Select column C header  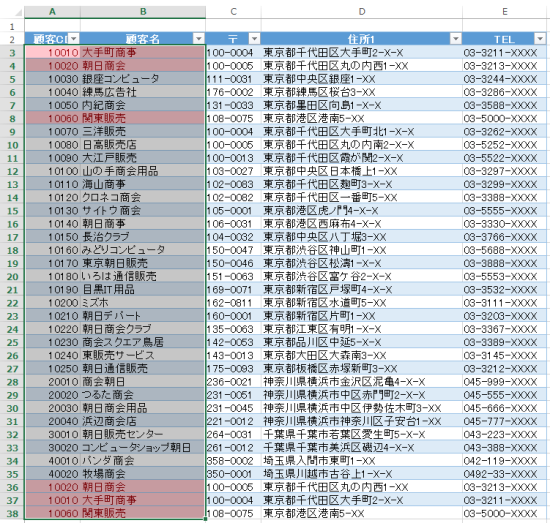[x=233, y=12]
